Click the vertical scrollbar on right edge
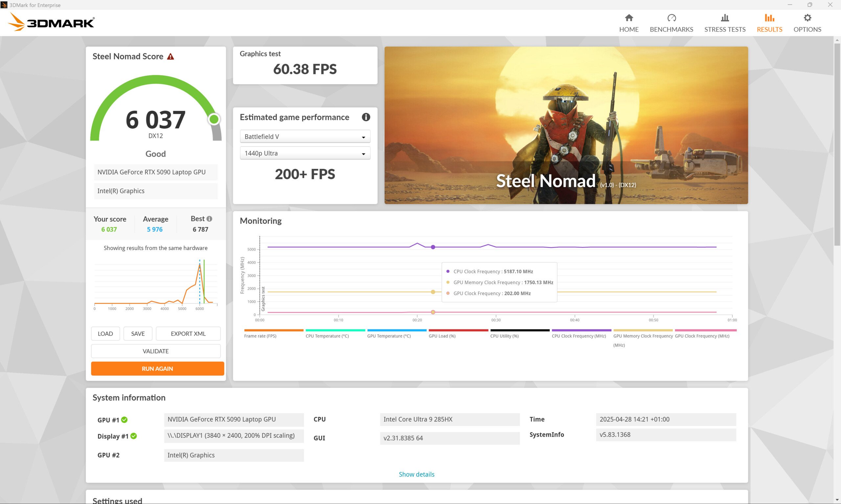 tap(837, 143)
